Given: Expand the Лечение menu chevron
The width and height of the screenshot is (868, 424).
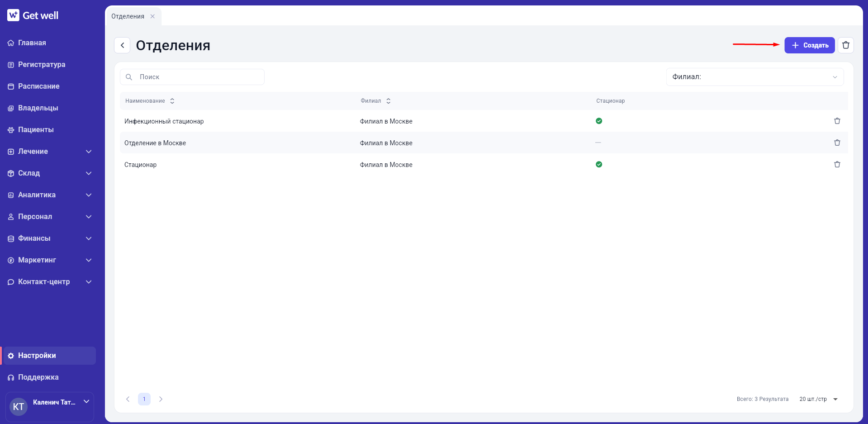Looking at the screenshot, I should (x=89, y=152).
